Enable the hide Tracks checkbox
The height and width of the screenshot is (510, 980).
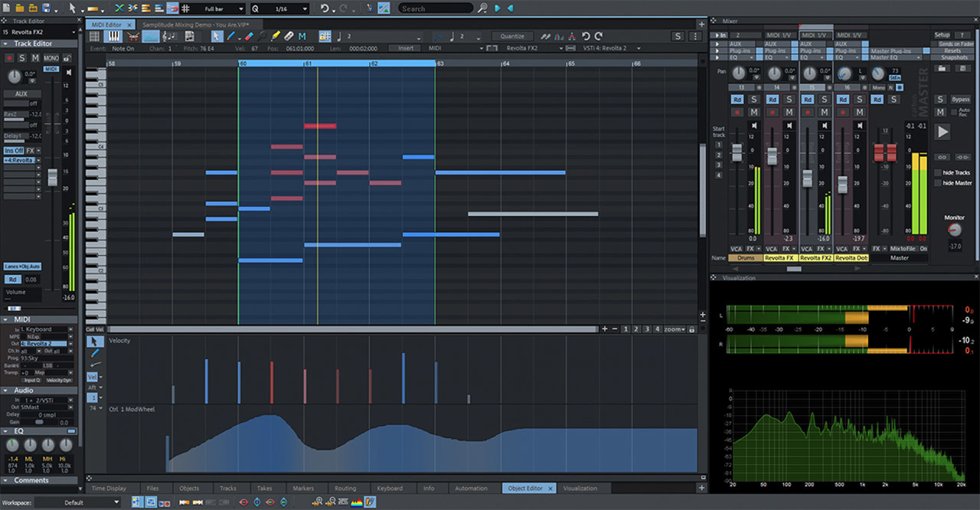[938, 173]
